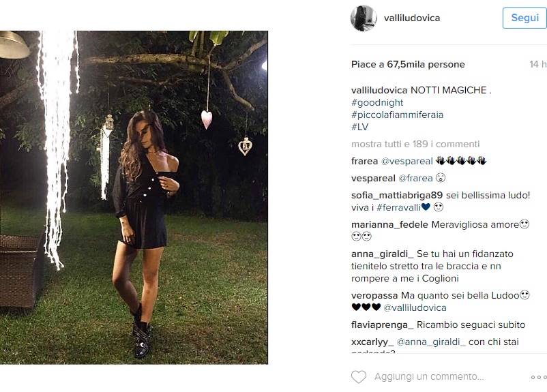
Task: Click the Aggiungi un commento field
Action: pos(429,376)
